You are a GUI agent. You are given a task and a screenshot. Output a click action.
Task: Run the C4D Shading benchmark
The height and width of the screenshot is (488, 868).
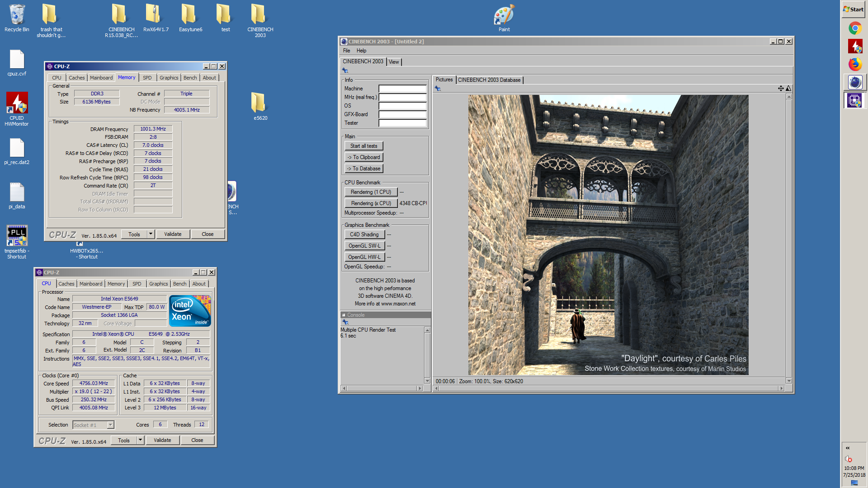point(364,235)
